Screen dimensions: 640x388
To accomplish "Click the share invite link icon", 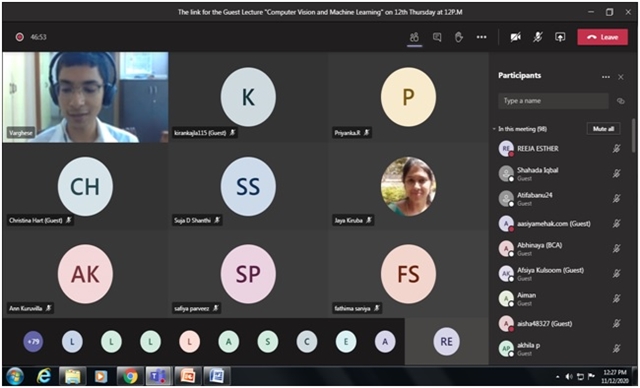I will point(620,101).
